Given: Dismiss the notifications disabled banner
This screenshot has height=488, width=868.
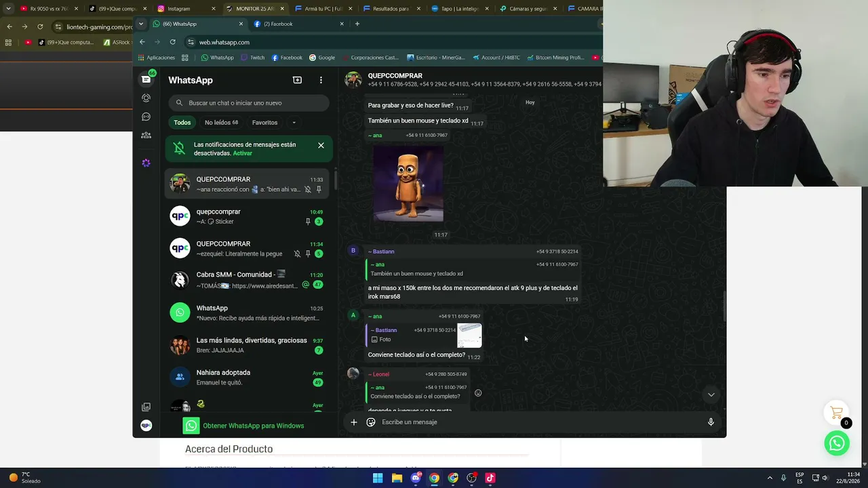Looking at the screenshot, I should 321,145.
